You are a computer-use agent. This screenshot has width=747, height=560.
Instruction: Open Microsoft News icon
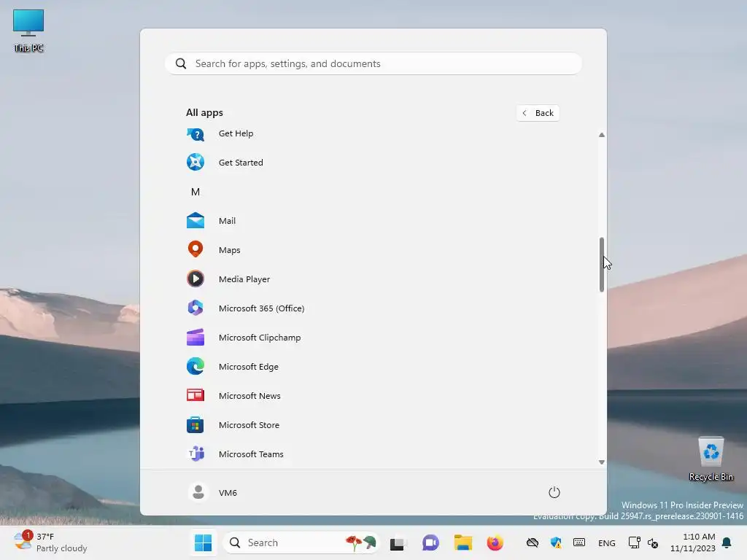[196, 395]
